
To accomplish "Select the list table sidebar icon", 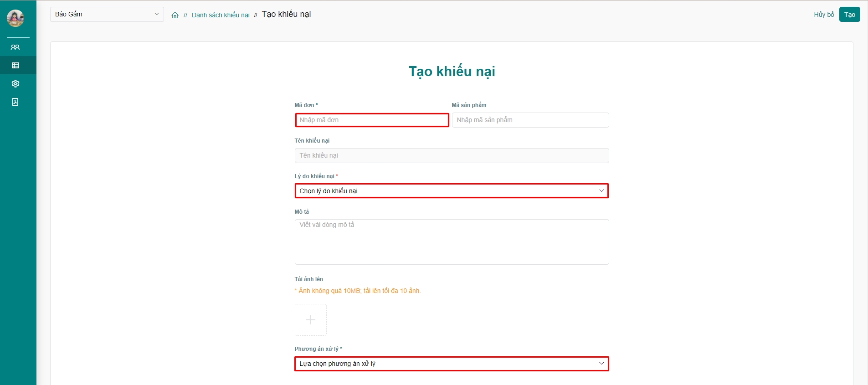I will coord(15,65).
